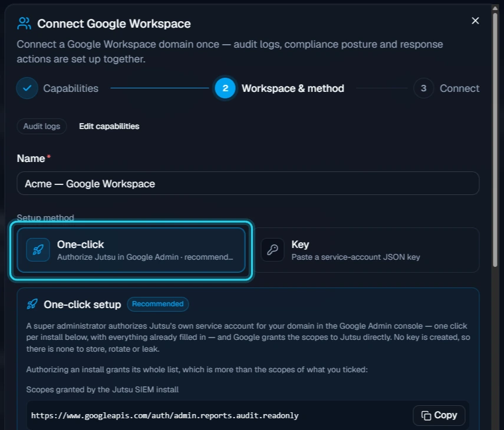The width and height of the screenshot is (504, 430).
Task: Click the Audit logs capability chip
Action: [42, 126]
